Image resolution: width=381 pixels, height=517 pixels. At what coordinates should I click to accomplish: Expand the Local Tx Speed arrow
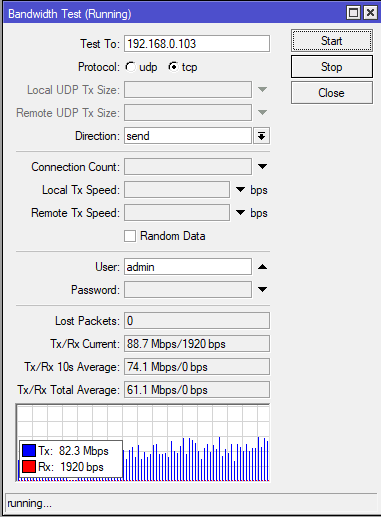coord(240,190)
